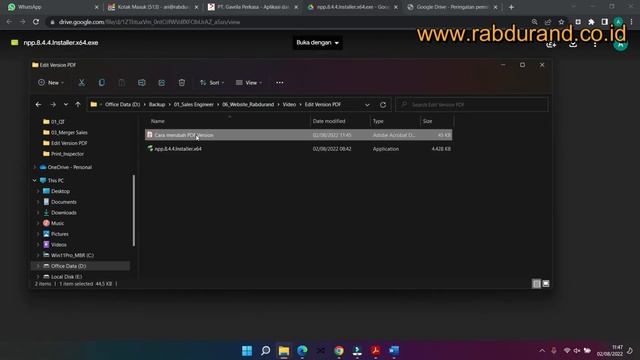Expand the Desktop tree node
Viewport: 640px width, 360px height.
coord(38,191)
